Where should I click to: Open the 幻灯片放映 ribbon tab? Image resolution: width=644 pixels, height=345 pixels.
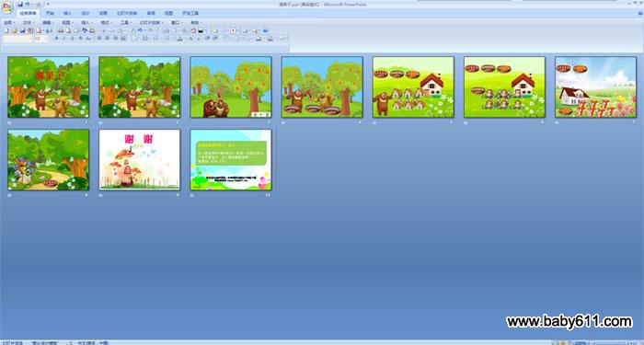coord(127,13)
